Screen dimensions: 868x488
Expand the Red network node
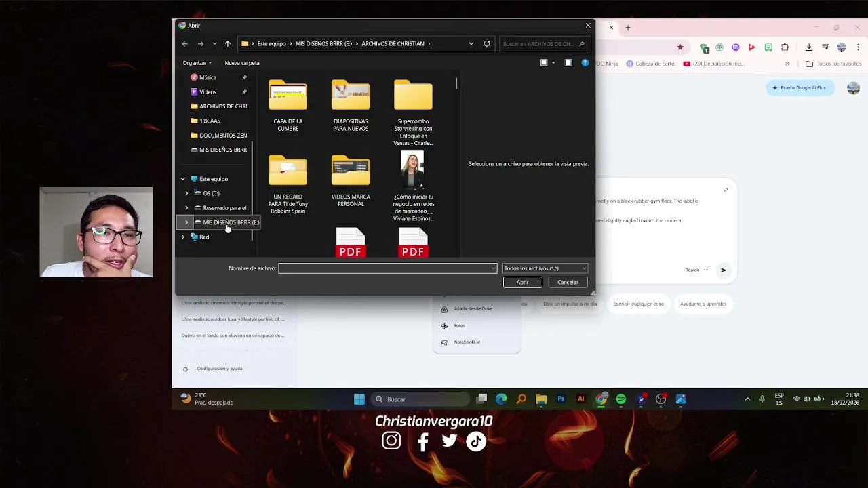[x=182, y=237]
